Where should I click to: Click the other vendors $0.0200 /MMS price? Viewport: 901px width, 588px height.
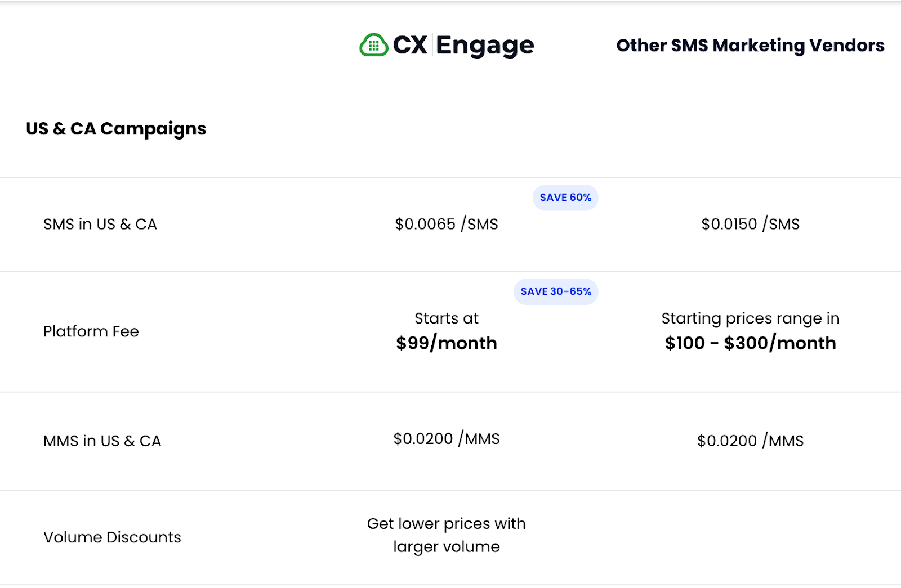coord(750,441)
